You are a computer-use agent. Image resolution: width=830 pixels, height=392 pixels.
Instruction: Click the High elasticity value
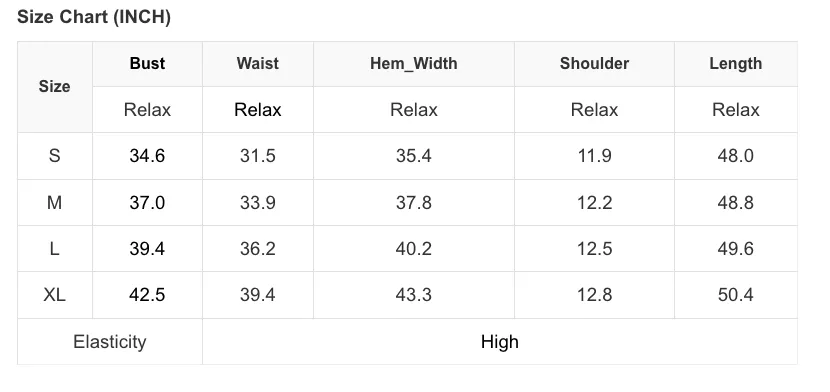tap(500, 342)
